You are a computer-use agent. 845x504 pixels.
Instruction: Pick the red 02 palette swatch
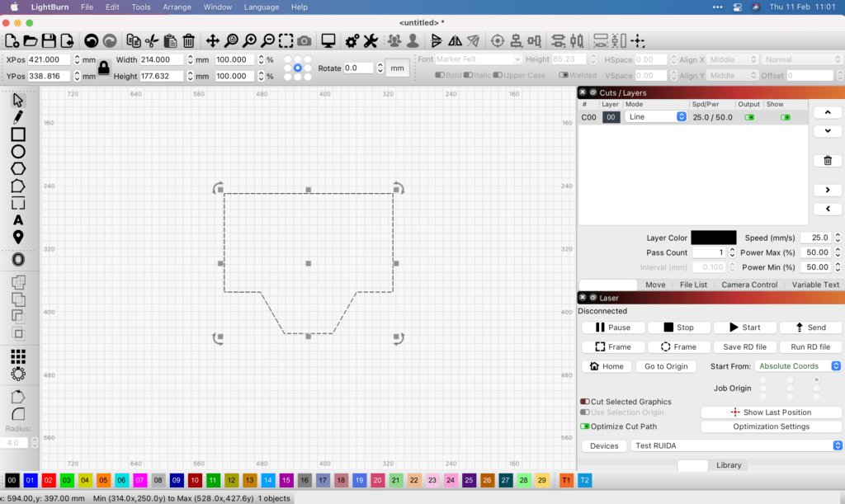coord(49,480)
